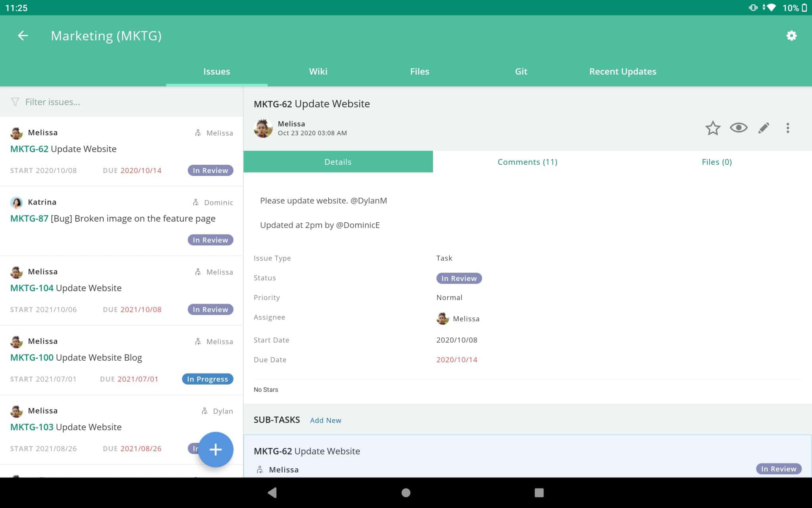Click Melissa's avatar on the issue header
The image size is (812, 508).
pyautogui.click(x=263, y=128)
